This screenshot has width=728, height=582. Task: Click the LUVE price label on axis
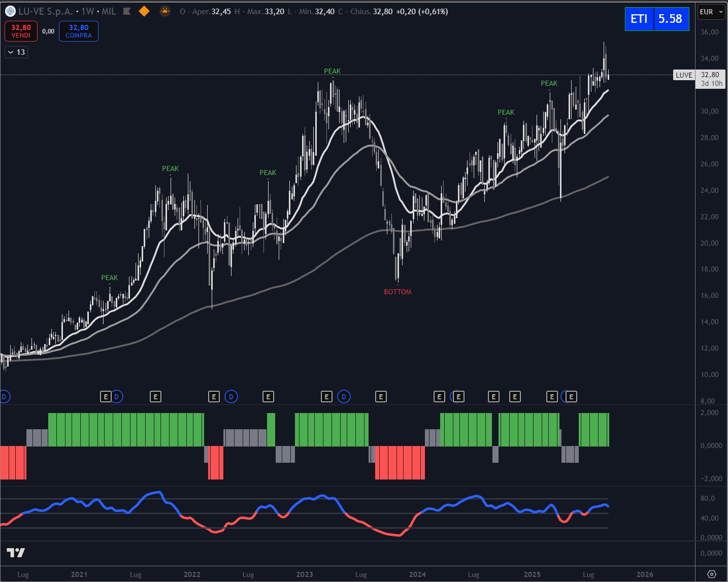pos(683,75)
